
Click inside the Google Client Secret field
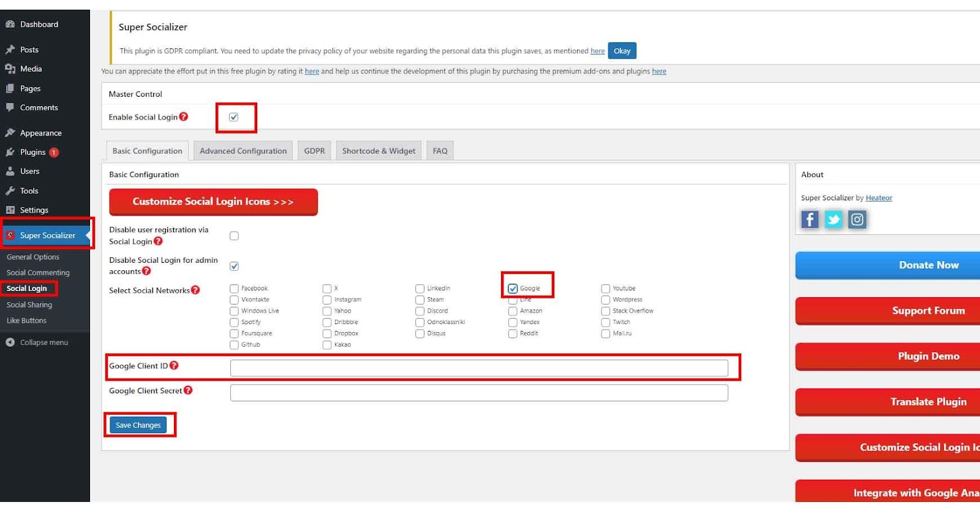(479, 393)
